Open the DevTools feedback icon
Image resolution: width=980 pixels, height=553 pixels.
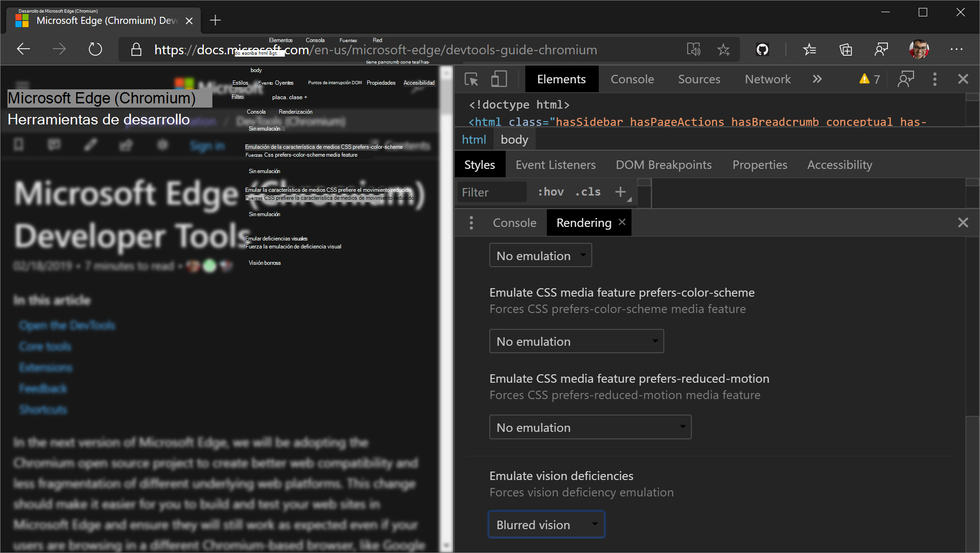click(x=906, y=79)
